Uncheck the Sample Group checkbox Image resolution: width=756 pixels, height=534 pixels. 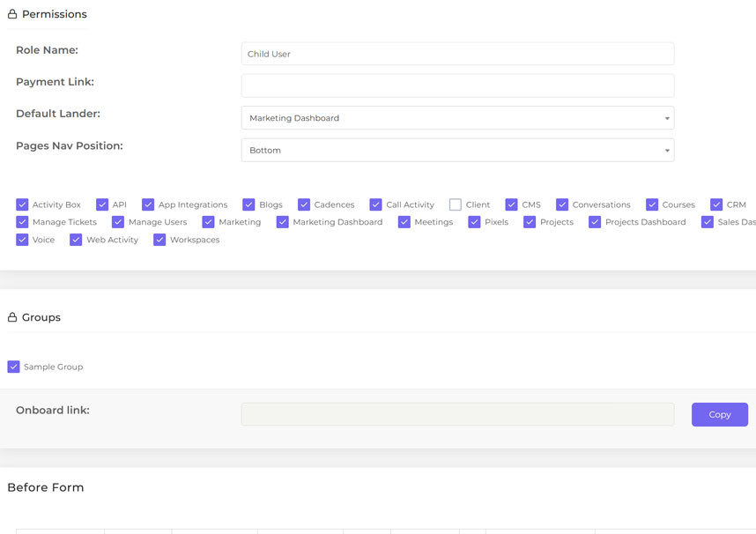[12, 367]
